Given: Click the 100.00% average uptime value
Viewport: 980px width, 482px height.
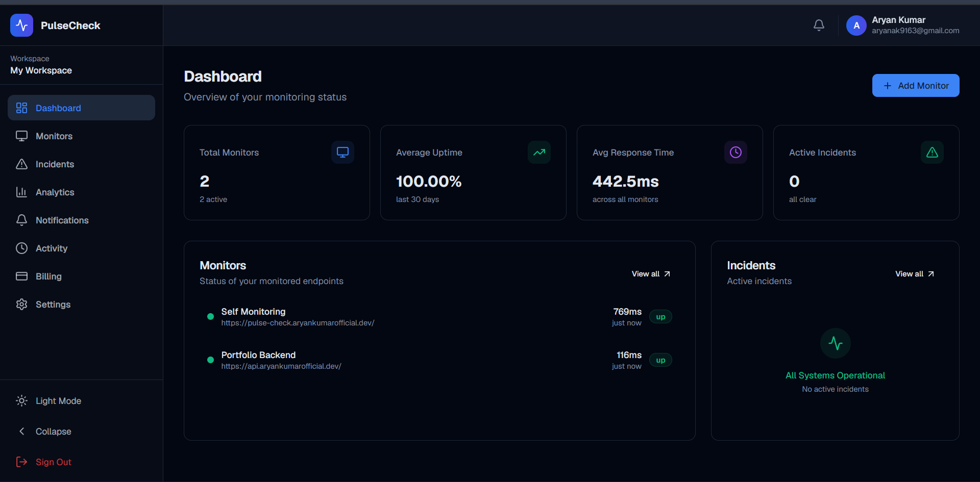Looking at the screenshot, I should click(429, 181).
